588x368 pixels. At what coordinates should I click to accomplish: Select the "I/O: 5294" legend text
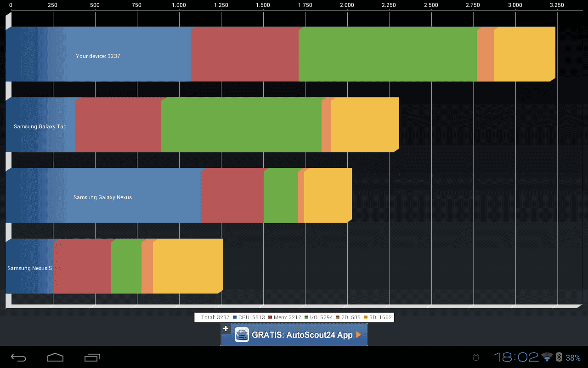(321, 317)
